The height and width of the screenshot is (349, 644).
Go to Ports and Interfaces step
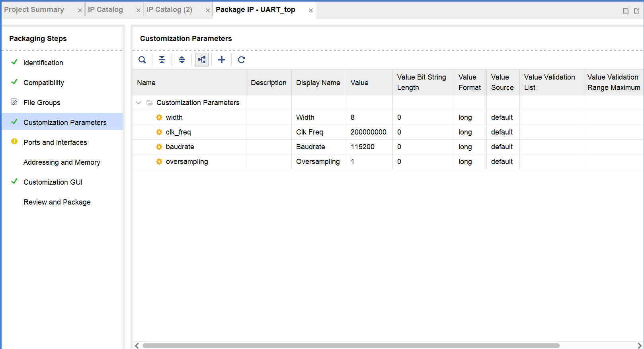55,142
